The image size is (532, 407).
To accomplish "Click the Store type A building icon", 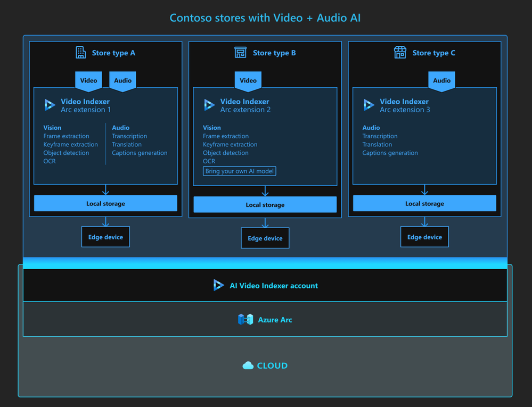I will 81,53.
